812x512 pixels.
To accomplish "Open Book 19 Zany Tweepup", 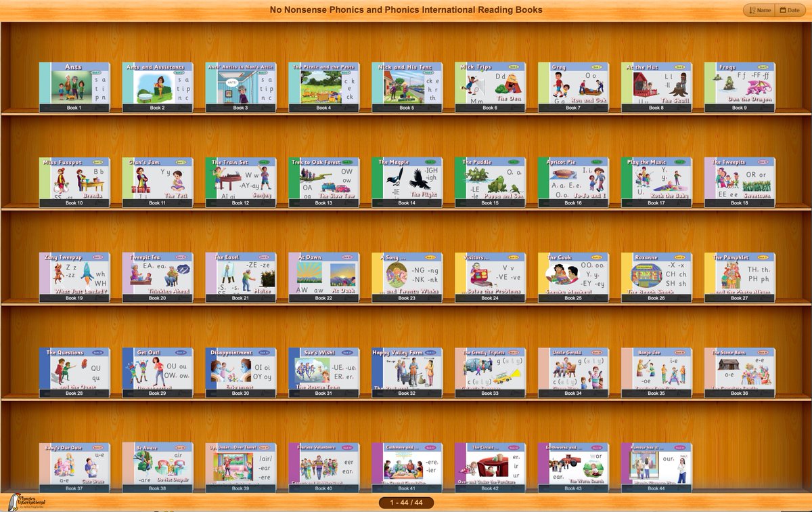I will 74,278.
